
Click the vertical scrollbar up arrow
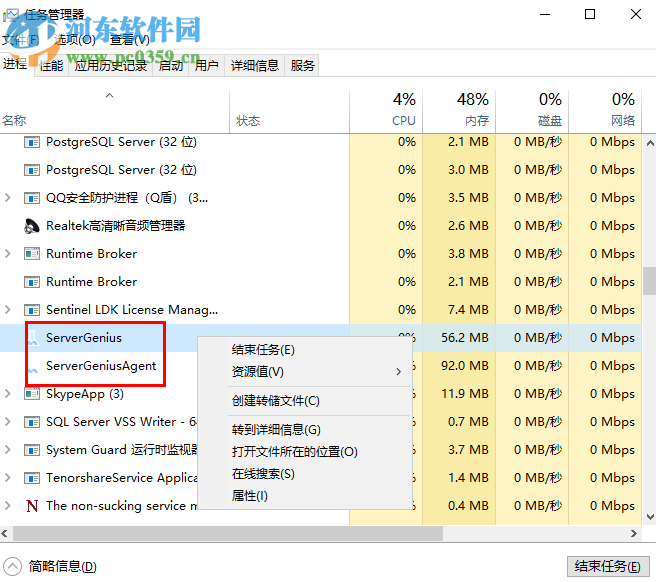[x=650, y=144]
